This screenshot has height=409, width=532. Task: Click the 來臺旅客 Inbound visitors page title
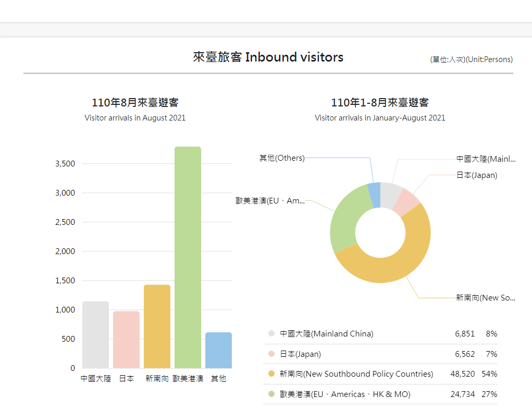267,57
